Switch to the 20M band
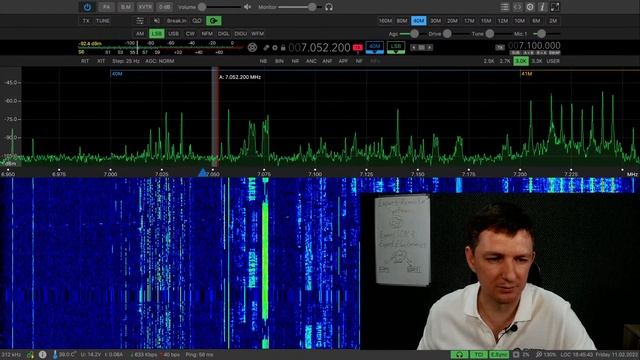Image resolution: width=640 pixels, height=360 pixels. [x=452, y=21]
